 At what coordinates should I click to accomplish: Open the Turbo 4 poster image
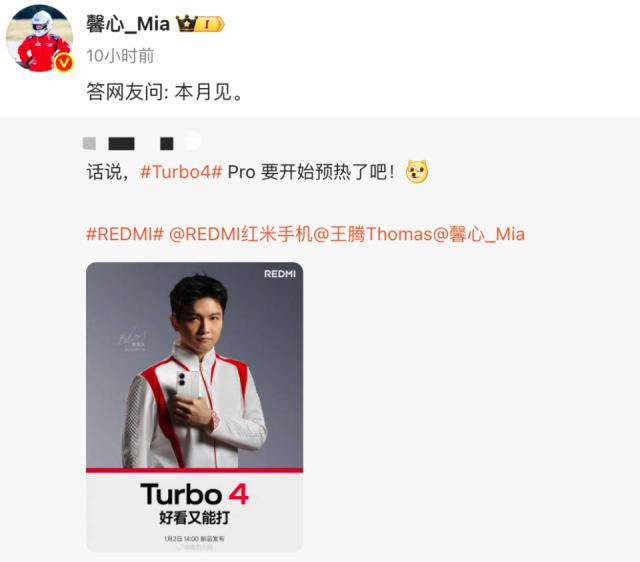195,407
